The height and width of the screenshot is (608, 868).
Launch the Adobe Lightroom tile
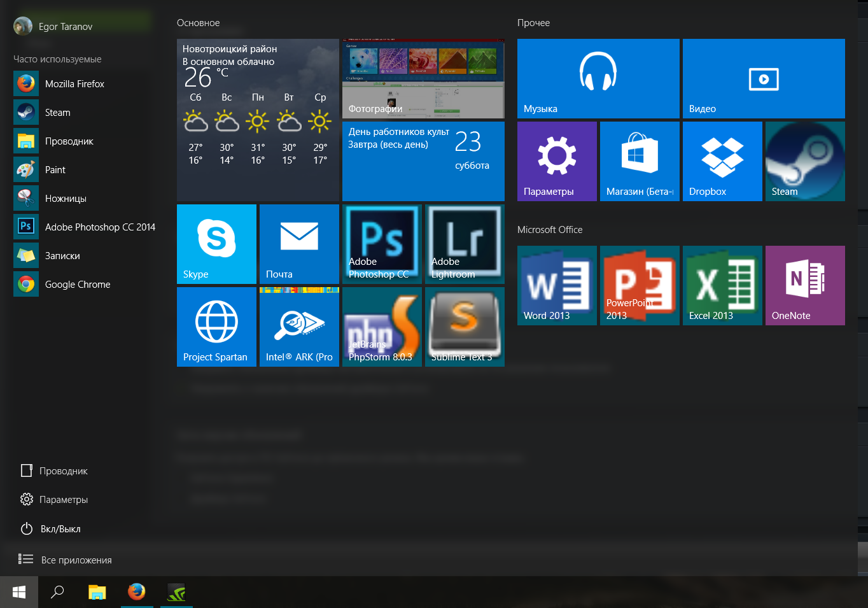(465, 244)
